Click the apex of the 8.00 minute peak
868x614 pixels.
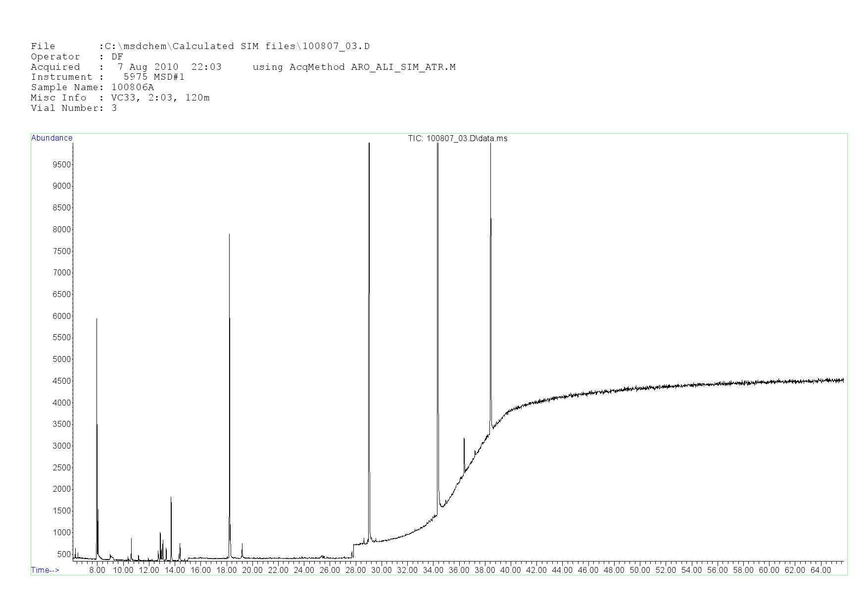click(96, 319)
